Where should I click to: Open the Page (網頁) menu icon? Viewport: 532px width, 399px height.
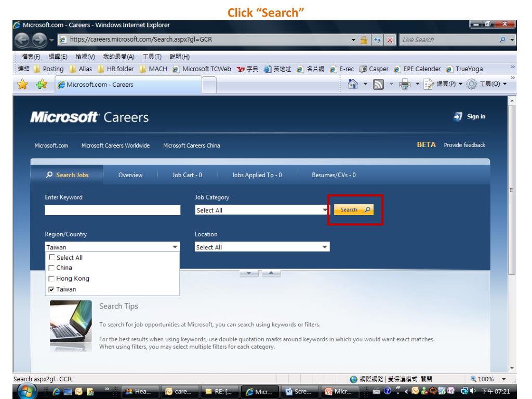[429, 84]
